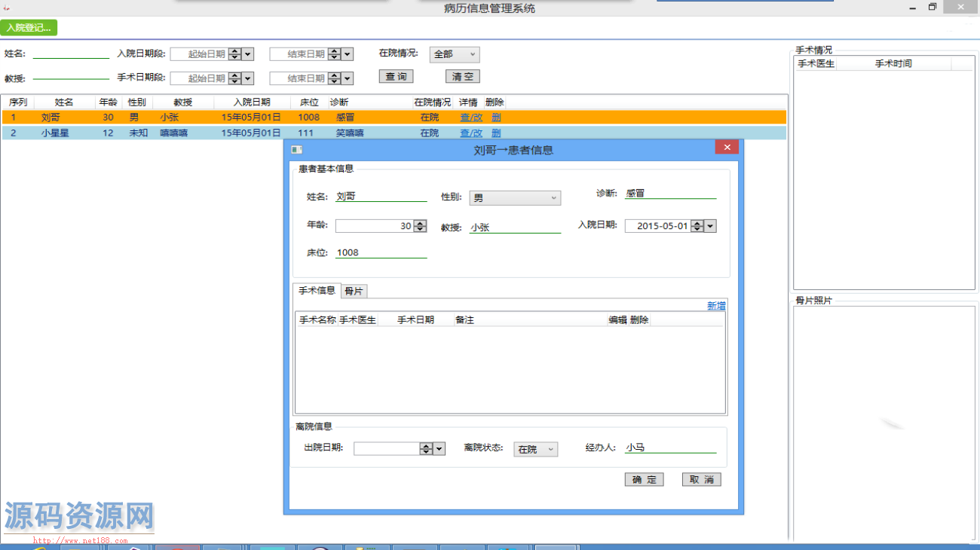Switch to the 手术信息 tab
This screenshot has width=980, height=550.
[317, 290]
